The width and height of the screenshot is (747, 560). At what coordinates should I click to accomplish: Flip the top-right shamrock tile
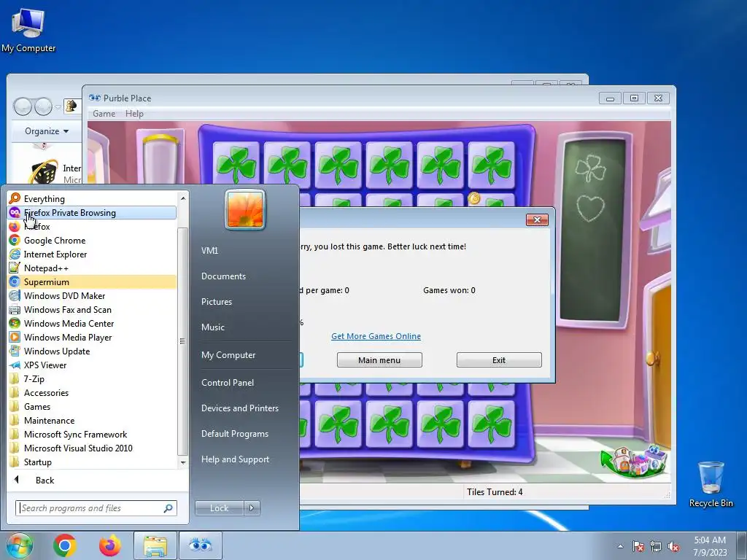[x=491, y=166]
